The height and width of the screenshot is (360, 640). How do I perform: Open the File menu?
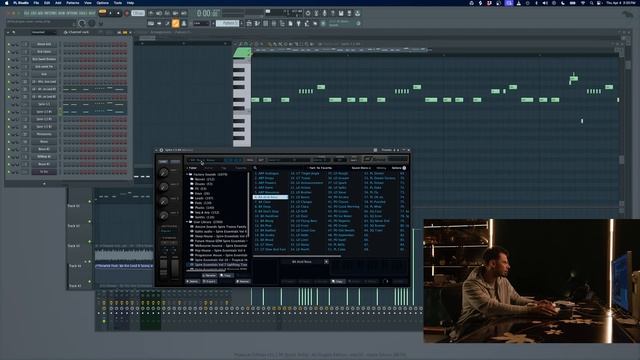pyautogui.click(x=36, y=3)
